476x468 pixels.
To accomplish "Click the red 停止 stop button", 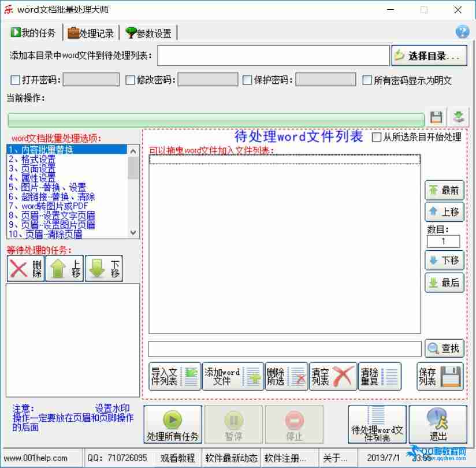I will 294,424.
